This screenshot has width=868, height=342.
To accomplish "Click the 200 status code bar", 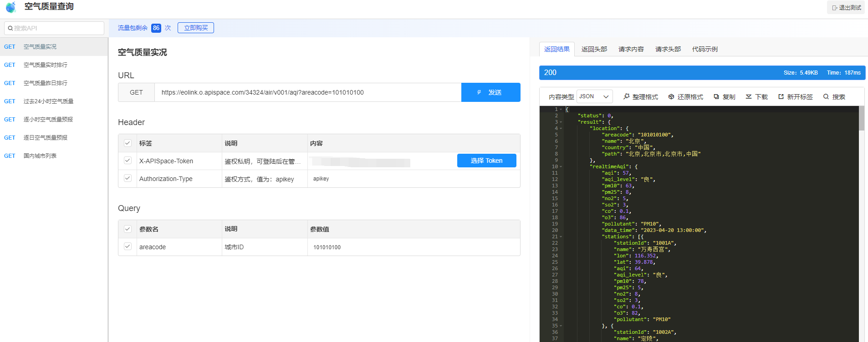I will pos(702,73).
